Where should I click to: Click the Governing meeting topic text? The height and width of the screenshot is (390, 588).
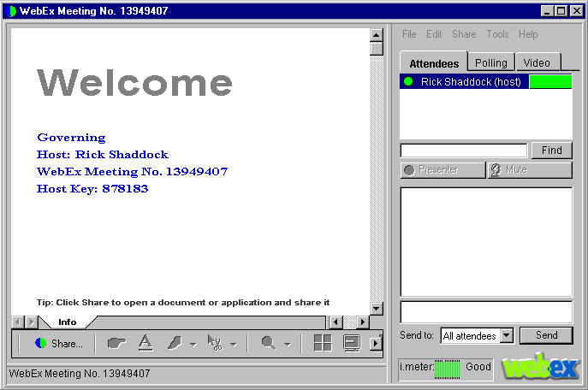71,138
